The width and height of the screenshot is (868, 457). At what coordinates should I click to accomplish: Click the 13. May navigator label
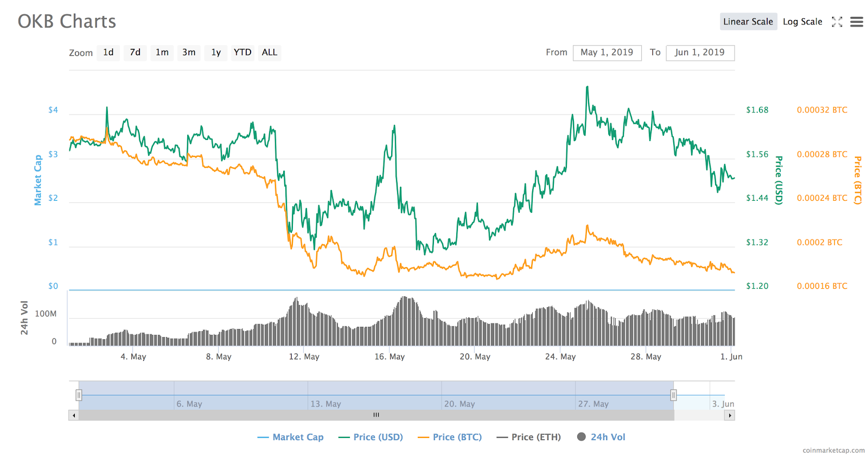(x=325, y=404)
